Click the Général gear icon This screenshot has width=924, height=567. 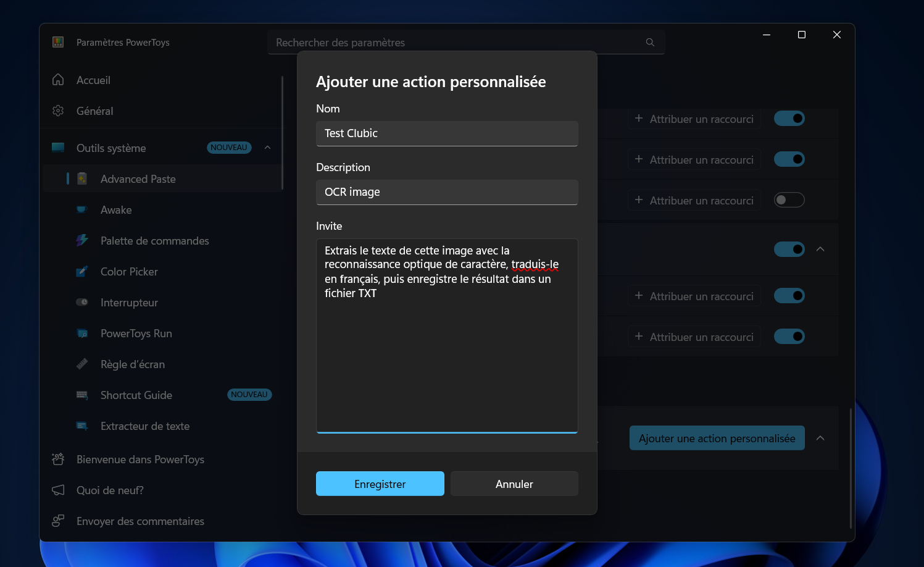click(x=58, y=111)
